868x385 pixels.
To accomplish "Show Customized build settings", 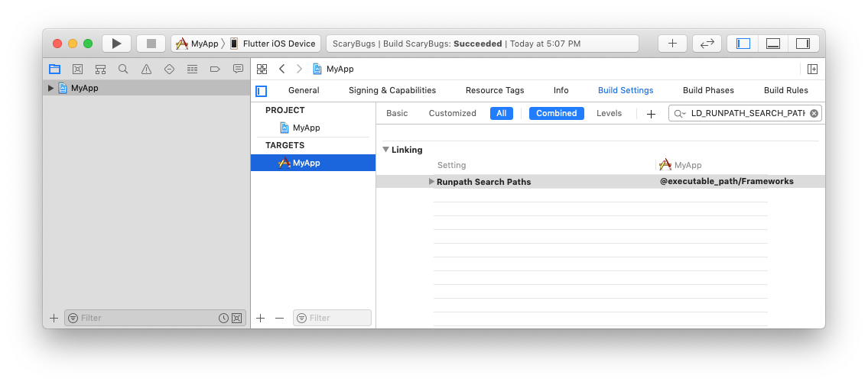I will coord(452,113).
